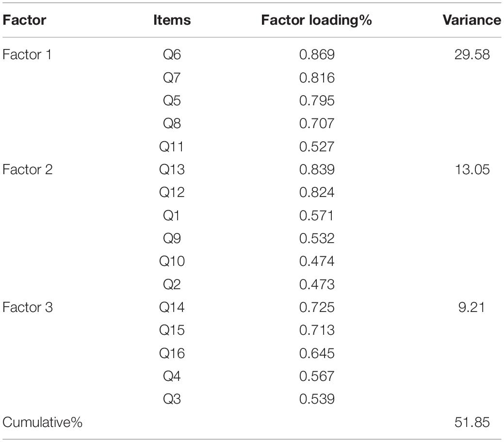Click the 29.58 variance value
This screenshot has height=442, width=504.
(x=472, y=55)
